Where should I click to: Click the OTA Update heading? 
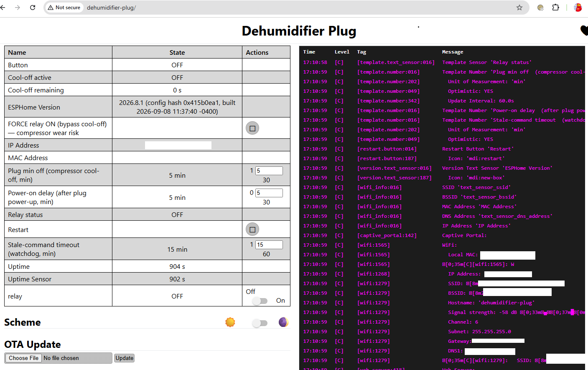point(33,344)
